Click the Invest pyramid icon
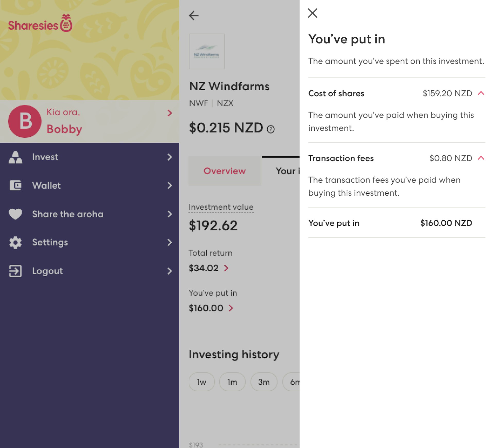 pos(15,157)
